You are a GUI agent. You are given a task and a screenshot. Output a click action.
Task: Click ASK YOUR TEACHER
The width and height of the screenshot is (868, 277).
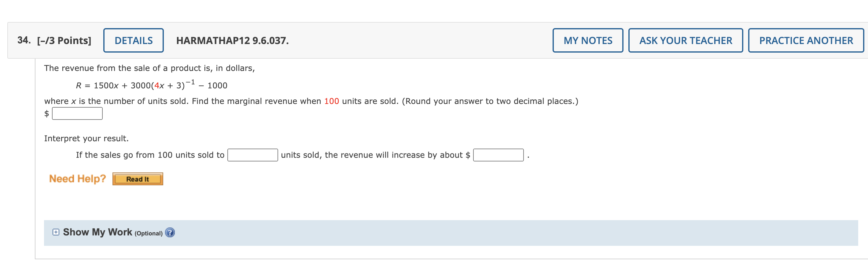[685, 40]
